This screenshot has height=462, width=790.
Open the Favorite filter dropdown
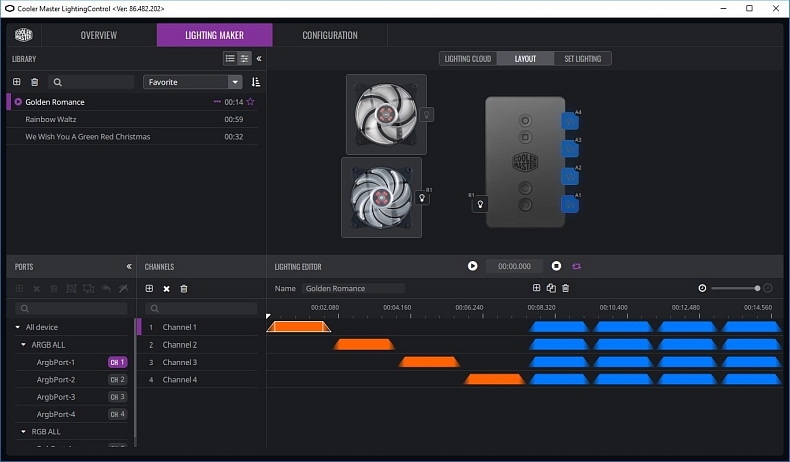click(192, 82)
